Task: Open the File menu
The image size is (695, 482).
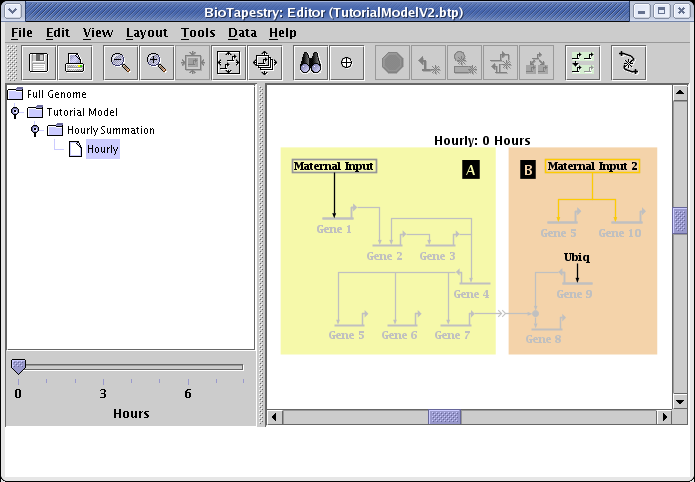Action: pyautogui.click(x=21, y=32)
